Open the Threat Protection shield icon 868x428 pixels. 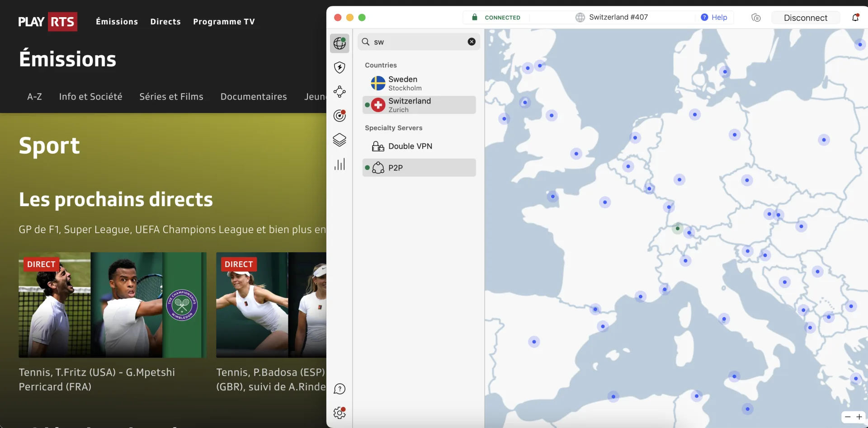pyautogui.click(x=340, y=67)
